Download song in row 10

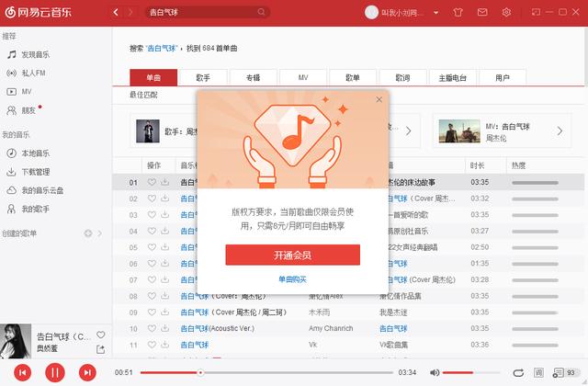pos(165,328)
